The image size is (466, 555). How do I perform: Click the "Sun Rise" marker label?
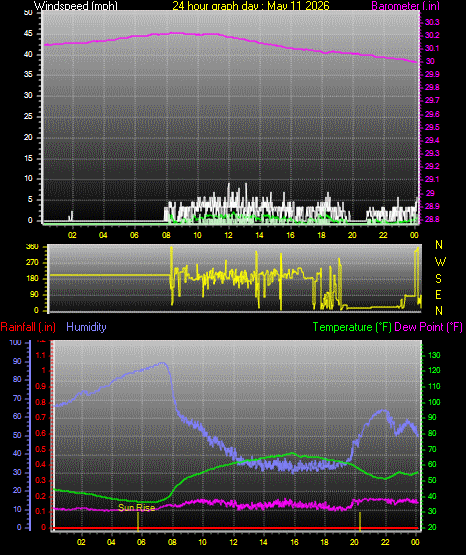(137, 508)
